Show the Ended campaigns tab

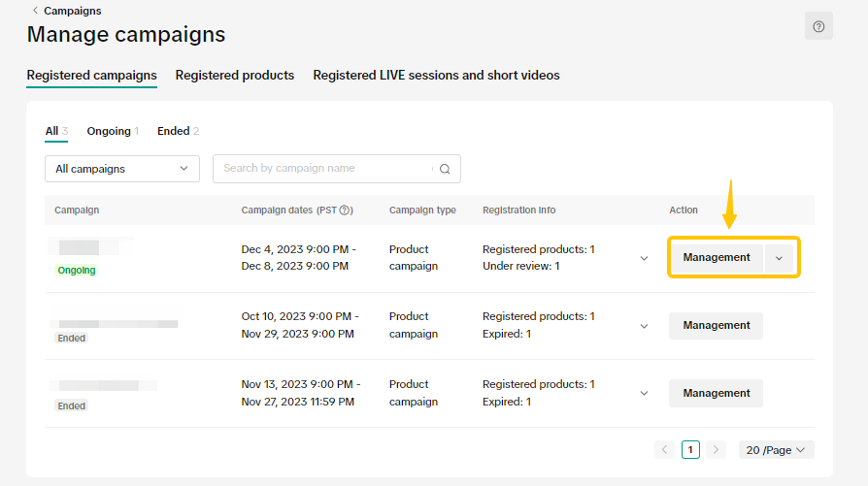coord(178,131)
